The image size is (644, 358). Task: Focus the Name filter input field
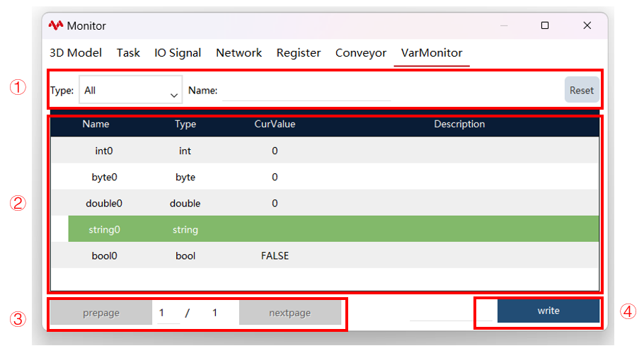[306, 91]
